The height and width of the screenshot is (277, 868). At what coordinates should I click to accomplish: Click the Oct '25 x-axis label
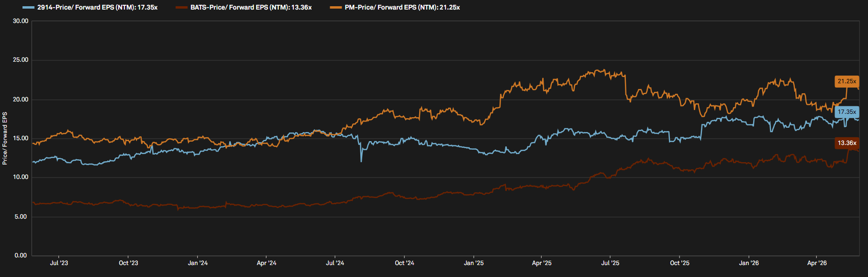[x=679, y=263]
